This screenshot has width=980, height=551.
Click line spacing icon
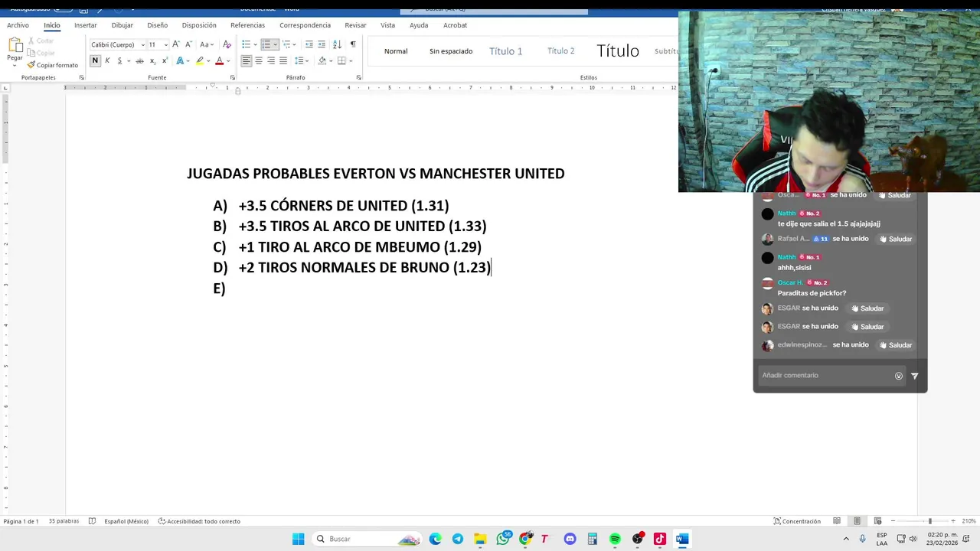click(299, 60)
